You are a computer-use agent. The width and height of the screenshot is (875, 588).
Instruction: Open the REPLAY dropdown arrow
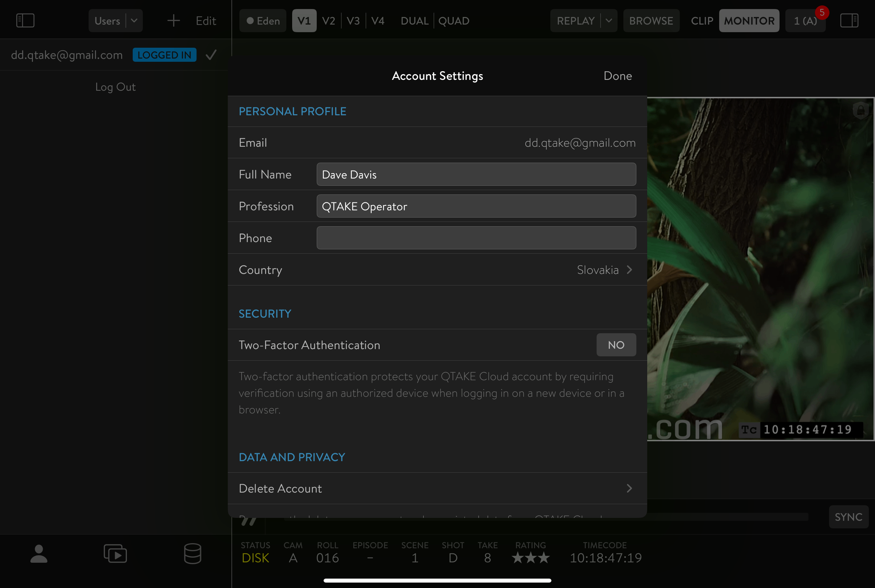609,21
